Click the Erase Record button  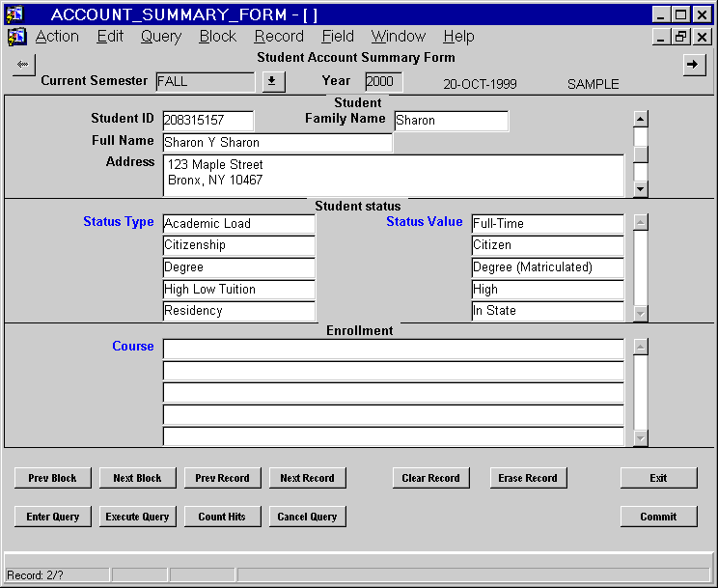click(529, 478)
